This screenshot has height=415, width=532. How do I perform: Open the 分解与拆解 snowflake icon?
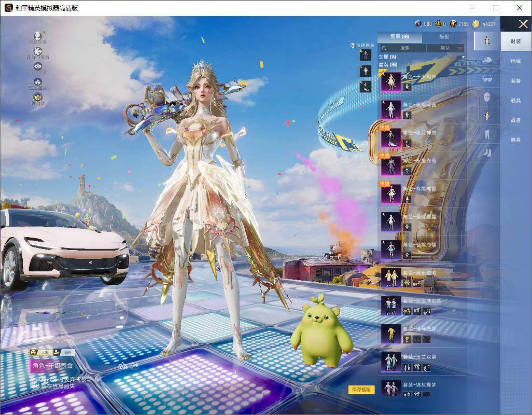click(x=38, y=51)
